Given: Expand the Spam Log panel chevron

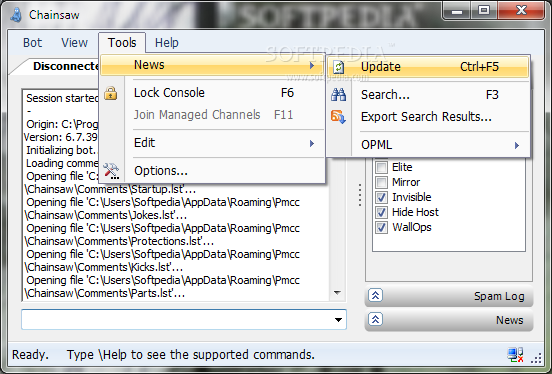Looking at the screenshot, I should coord(375,295).
